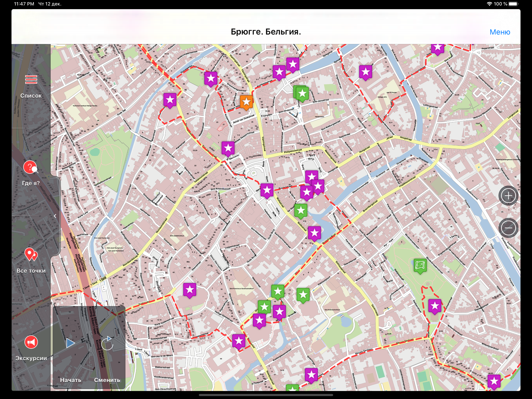Tap the Список label
Screen dimensions: 532x399
tap(31, 96)
